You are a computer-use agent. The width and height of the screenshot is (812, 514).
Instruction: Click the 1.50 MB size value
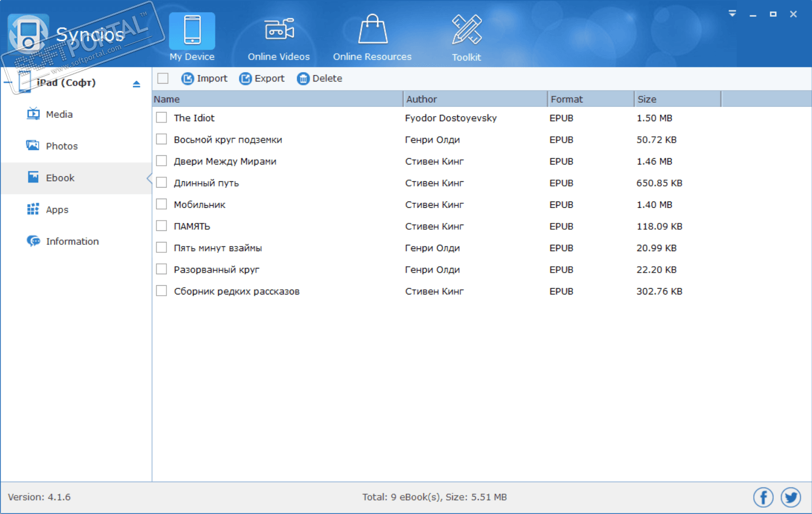coord(654,118)
